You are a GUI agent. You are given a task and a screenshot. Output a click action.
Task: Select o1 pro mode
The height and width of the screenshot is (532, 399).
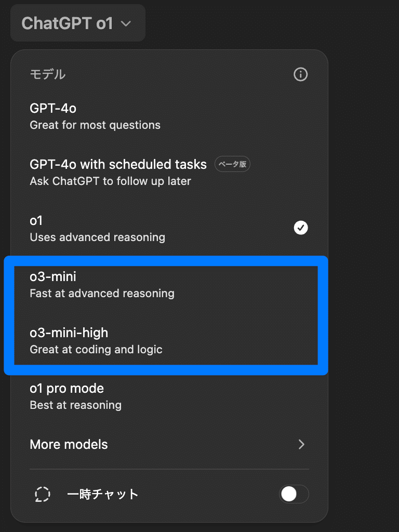[66, 389]
